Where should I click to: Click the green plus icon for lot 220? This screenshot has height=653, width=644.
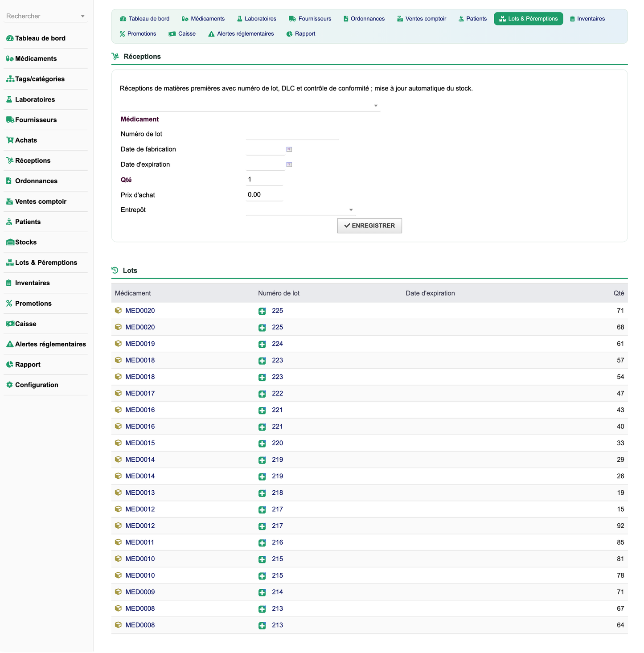point(262,444)
